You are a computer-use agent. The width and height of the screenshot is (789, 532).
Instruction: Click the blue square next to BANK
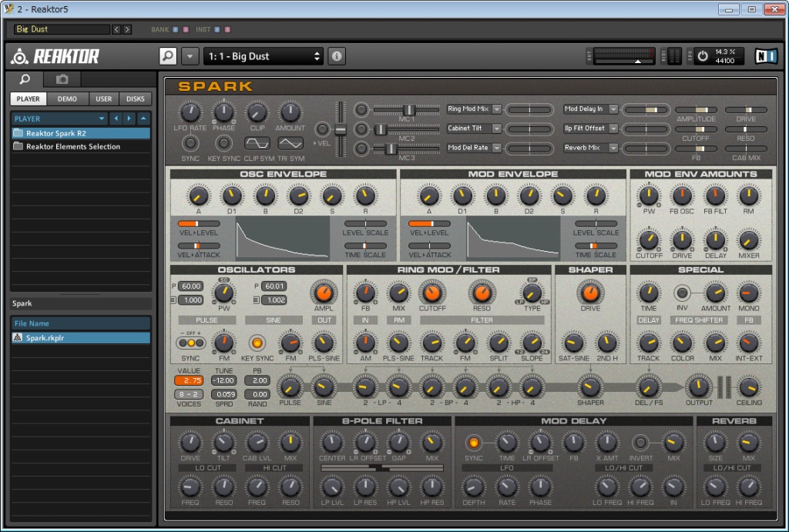tap(176, 30)
